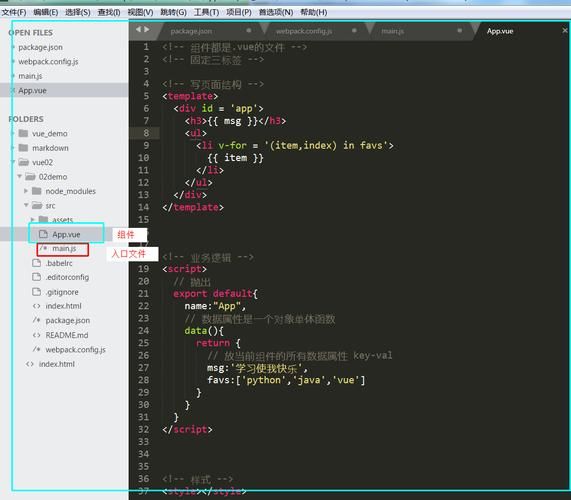Place cursor on 'export default{' line

tap(216, 294)
